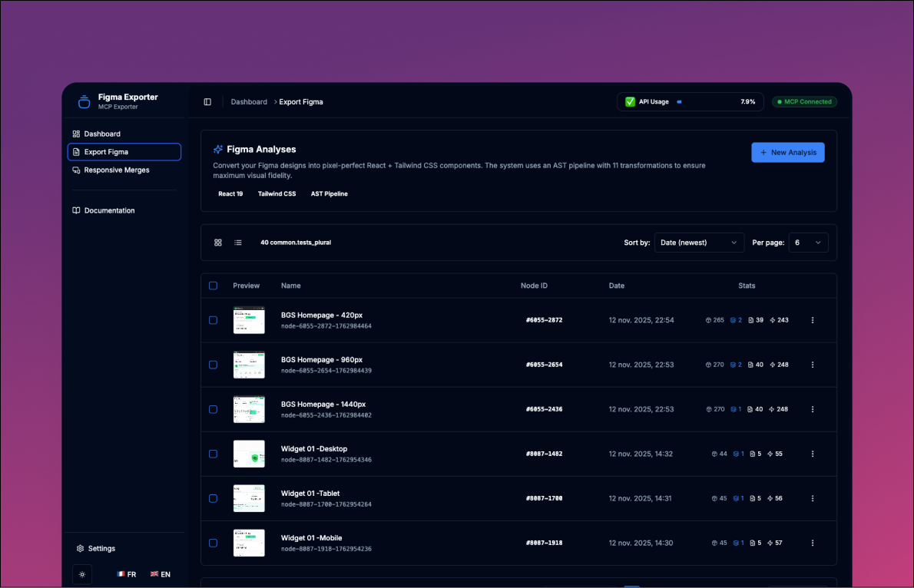This screenshot has width=914, height=588.
Task: Click the AST Pipeline tag
Action: (x=330, y=194)
